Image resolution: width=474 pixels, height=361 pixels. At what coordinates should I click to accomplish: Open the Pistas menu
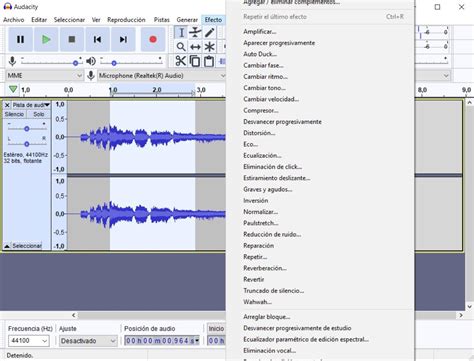coord(162,20)
